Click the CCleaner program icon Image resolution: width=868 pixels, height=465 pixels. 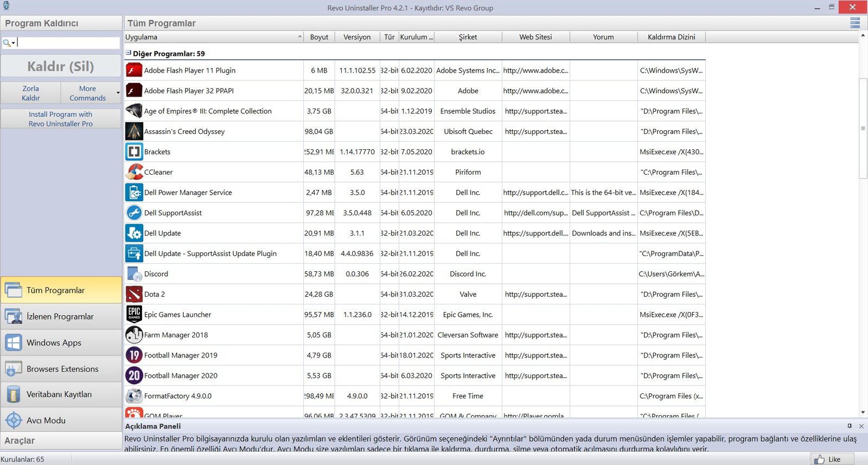[x=134, y=172]
